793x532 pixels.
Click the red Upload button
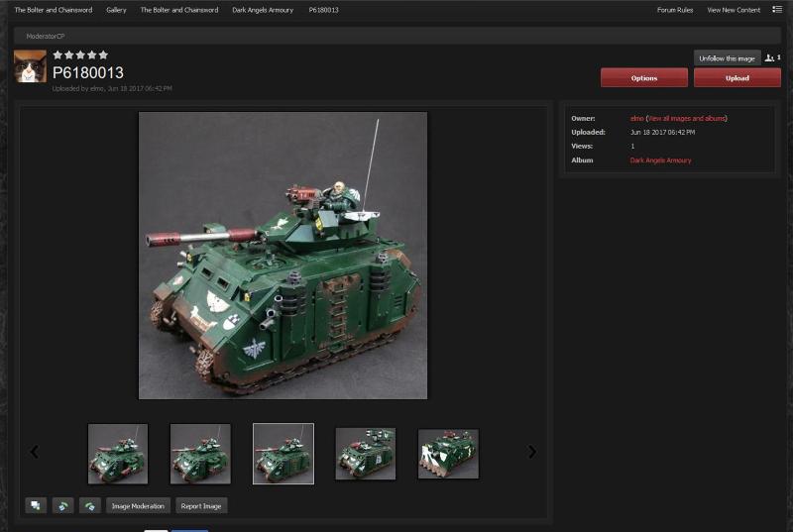click(736, 78)
